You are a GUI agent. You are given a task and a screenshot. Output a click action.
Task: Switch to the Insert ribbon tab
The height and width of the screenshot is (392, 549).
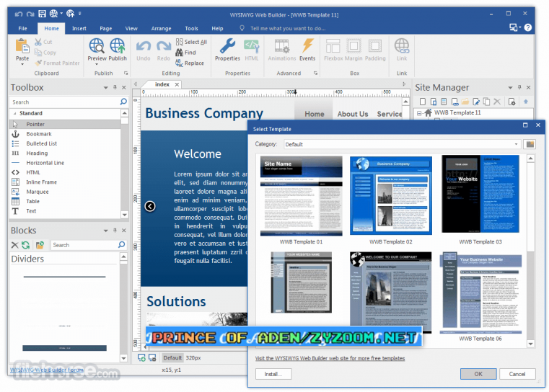[x=79, y=29]
